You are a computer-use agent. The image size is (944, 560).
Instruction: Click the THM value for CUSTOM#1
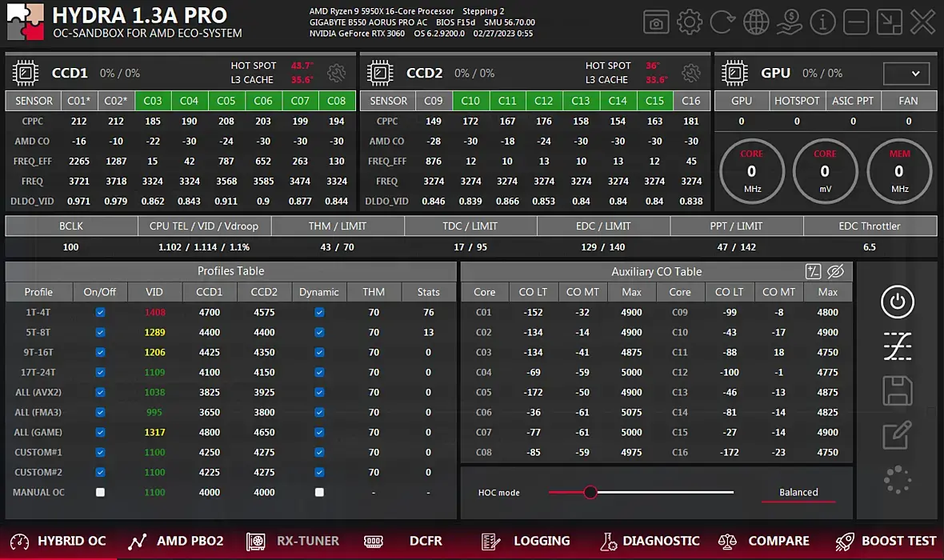[374, 452]
